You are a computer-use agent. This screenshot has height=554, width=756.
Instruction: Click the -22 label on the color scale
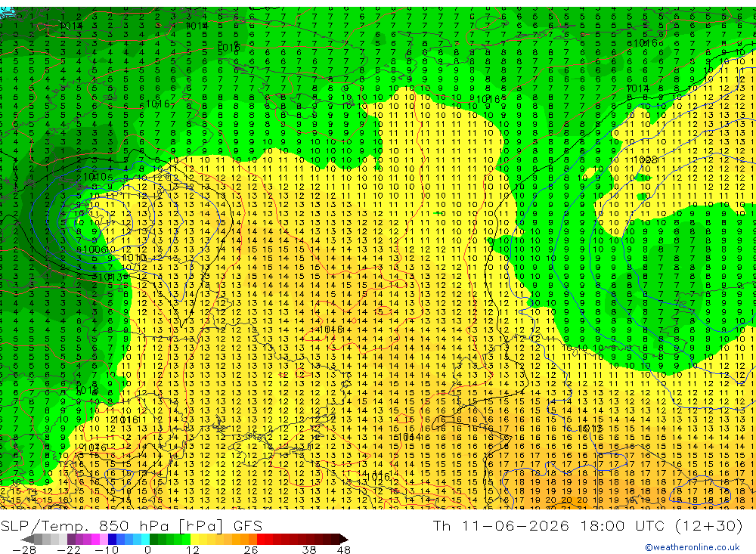69,550
